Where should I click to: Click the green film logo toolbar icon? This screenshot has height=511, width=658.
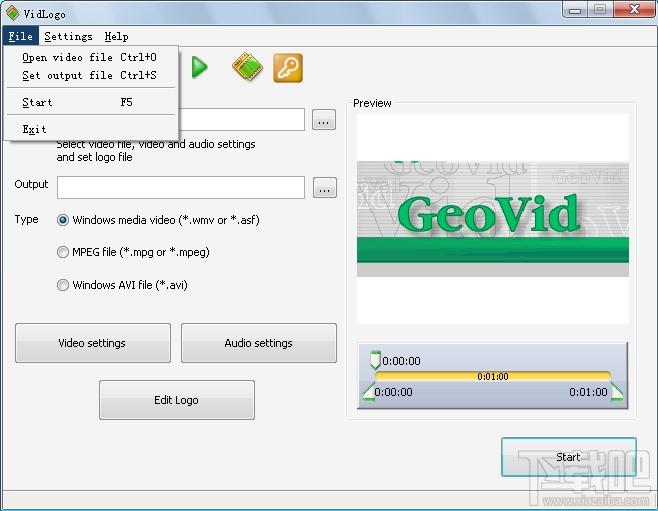[247, 67]
